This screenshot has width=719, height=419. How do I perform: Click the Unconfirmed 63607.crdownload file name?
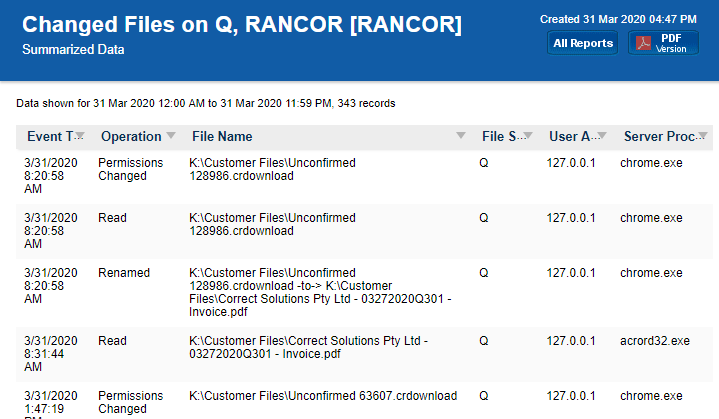point(323,395)
